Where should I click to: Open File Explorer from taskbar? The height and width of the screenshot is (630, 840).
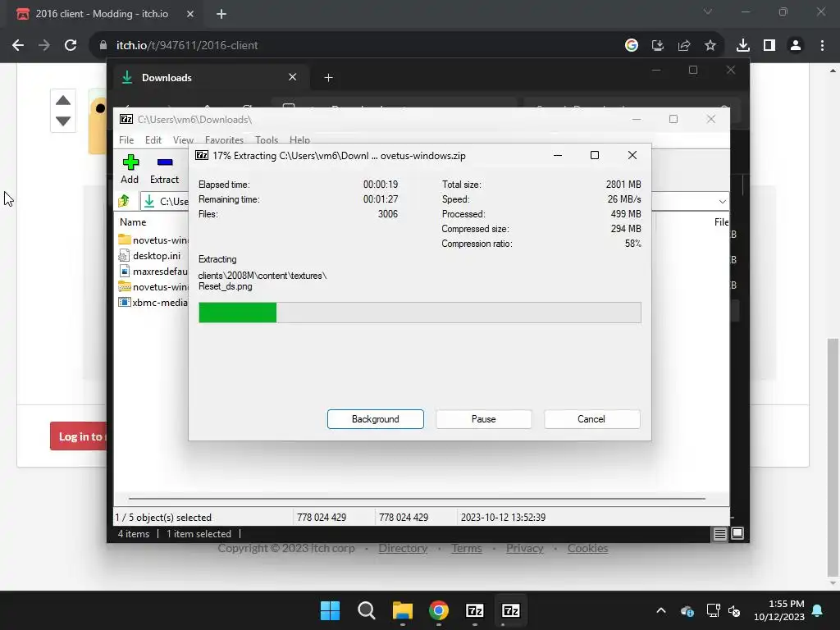click(402, 610)
